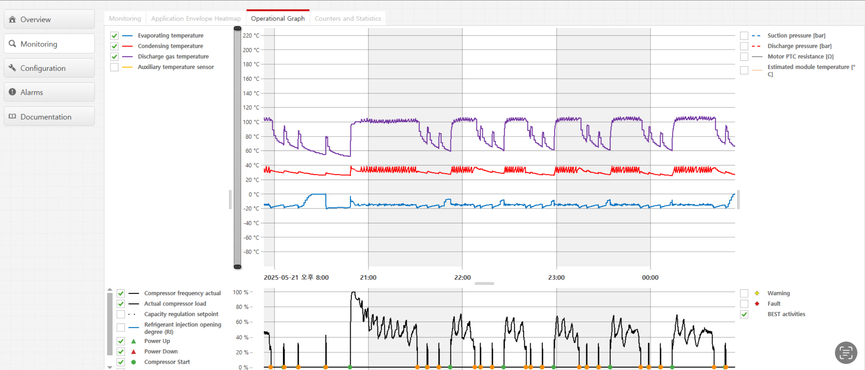
Task: Click the lower legend scroll-down arrow
Action: pyautogui.click(x=109, y=367)
